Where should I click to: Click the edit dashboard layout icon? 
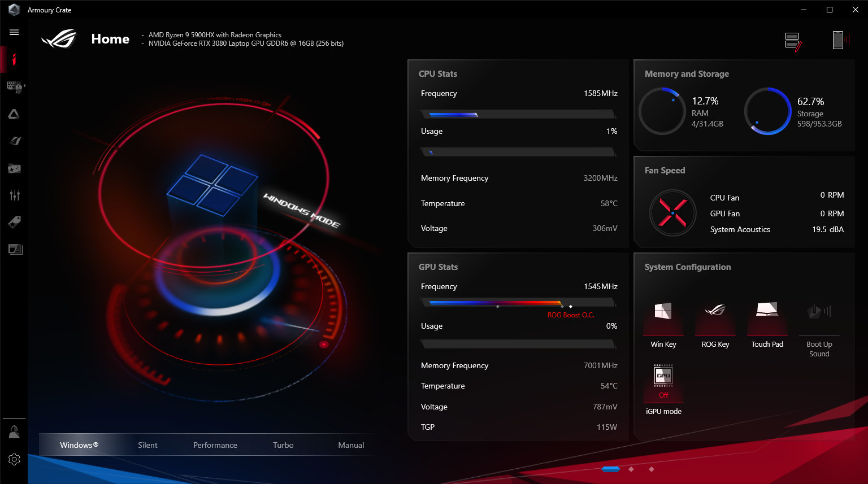pos(793,41)
